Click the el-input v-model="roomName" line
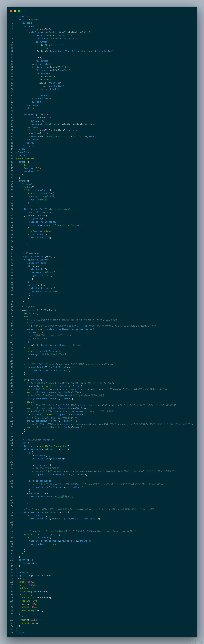Screen dimensions: 204x644 click(x=53, y=70)
